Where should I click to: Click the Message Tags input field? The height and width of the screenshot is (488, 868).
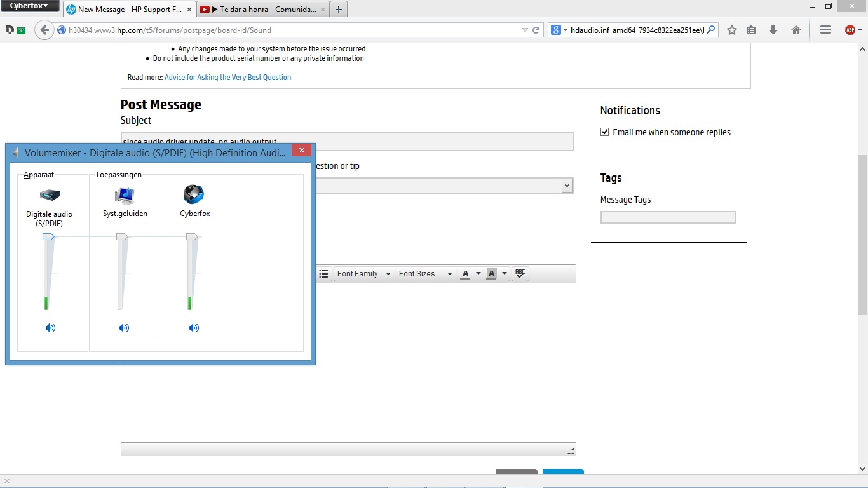pos(668,217)
